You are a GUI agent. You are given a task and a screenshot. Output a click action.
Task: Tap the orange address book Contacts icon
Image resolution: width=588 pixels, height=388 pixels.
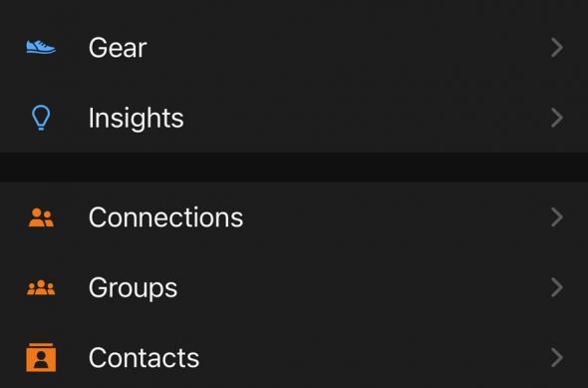(41, 358)
